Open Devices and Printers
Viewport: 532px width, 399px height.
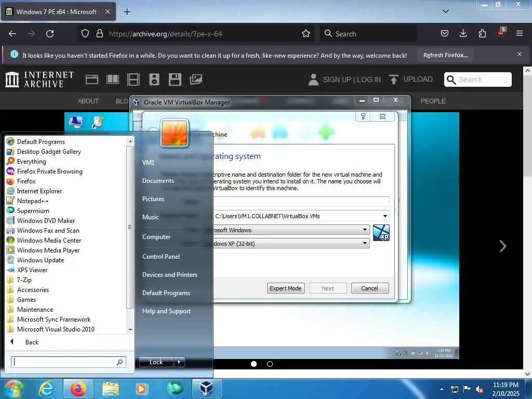click(170, 275)
